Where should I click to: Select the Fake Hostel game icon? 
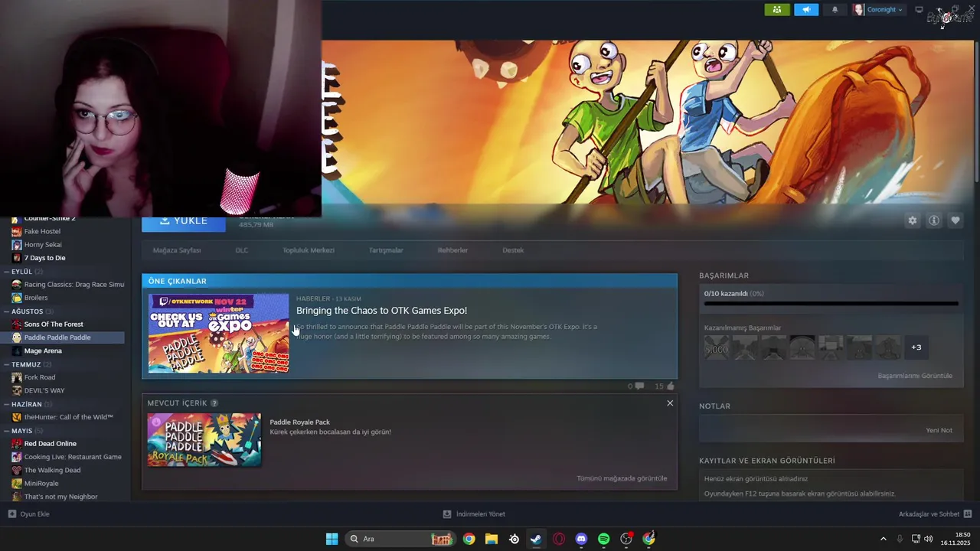tap(17, 231)
